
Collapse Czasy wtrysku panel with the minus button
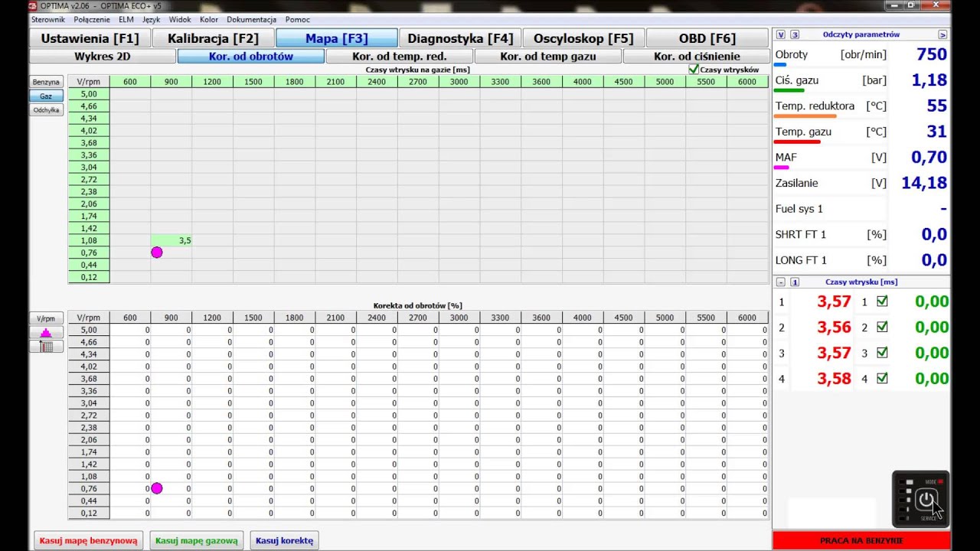click(x=780, y=282)
